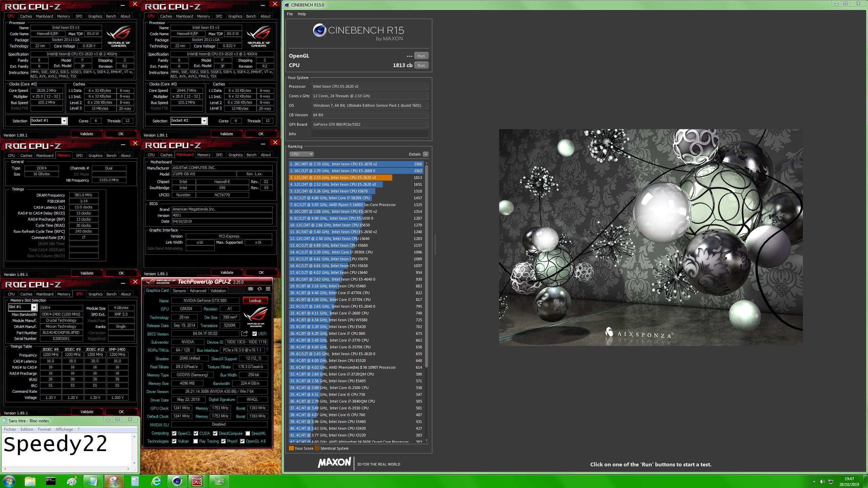Open Notepad's Affichage menu
Screen dimensions: 868x488
64,429
